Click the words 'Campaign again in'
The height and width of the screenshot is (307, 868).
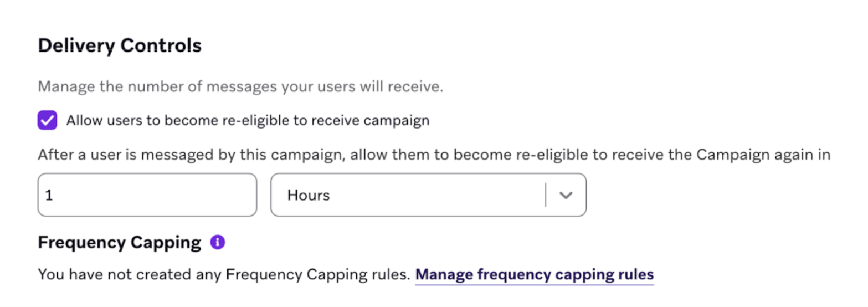[x=763, y=155]
